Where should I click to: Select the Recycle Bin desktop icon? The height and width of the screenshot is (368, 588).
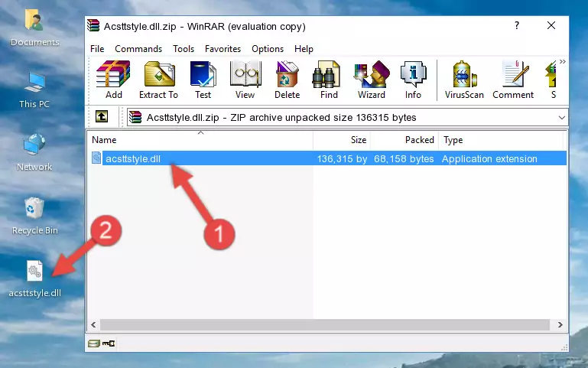tap(34, 217)
